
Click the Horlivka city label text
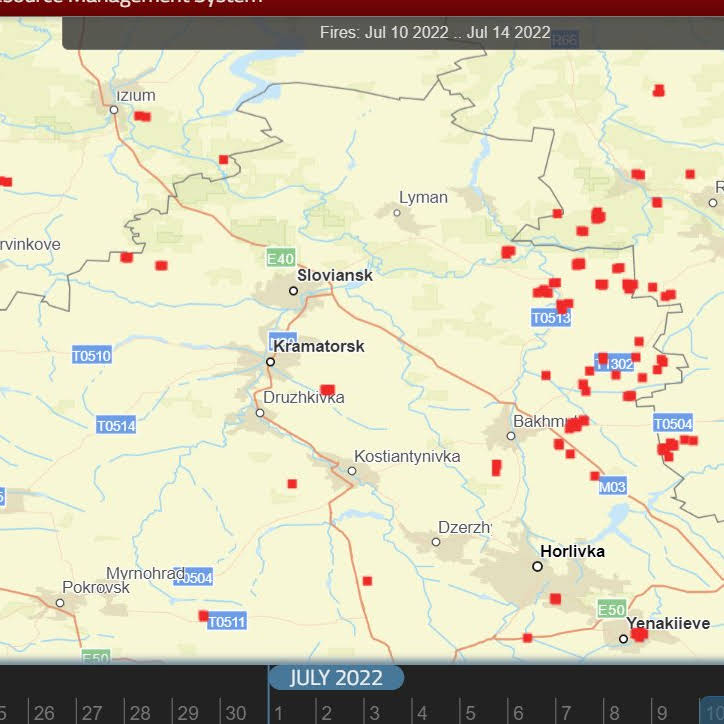(x=573, y=551)
